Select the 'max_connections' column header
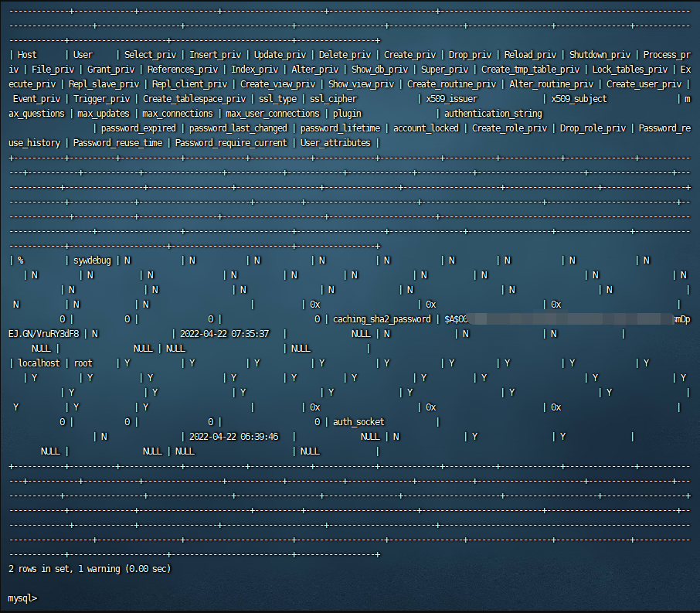 tap(178, 114)
